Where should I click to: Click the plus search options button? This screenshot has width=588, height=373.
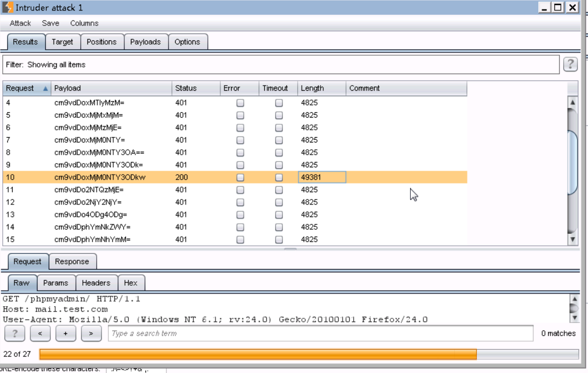66,333
